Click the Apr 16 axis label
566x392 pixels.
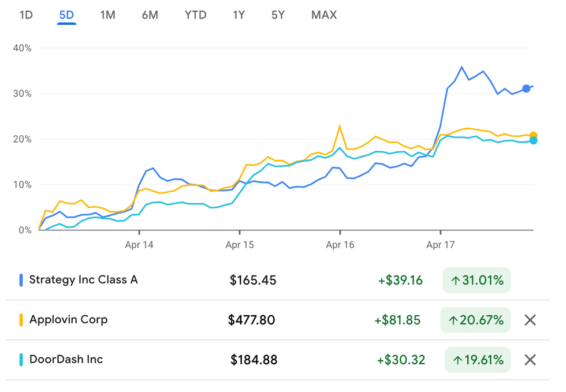coord(340,245)
